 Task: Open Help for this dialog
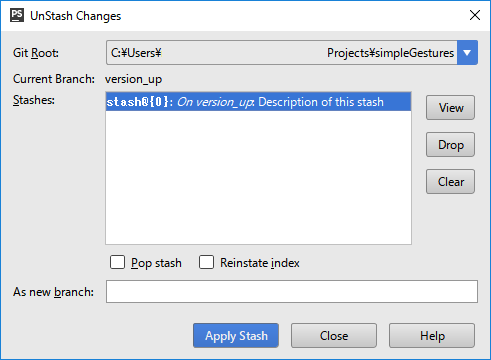point(432,336)
